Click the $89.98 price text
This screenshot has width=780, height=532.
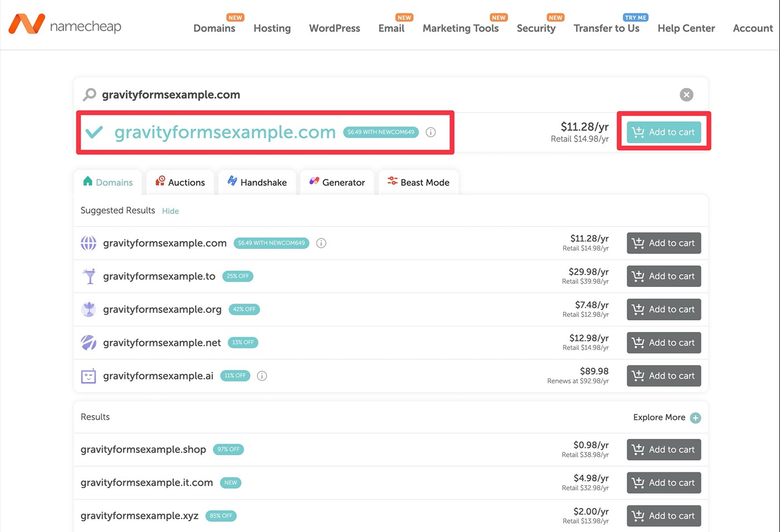(594, 371)
